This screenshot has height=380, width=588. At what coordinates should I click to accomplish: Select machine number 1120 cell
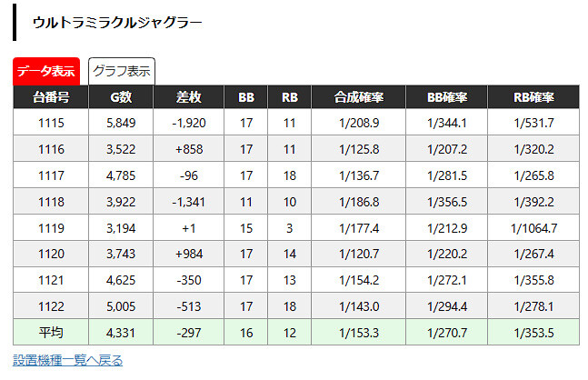click(x=51, y=254)
